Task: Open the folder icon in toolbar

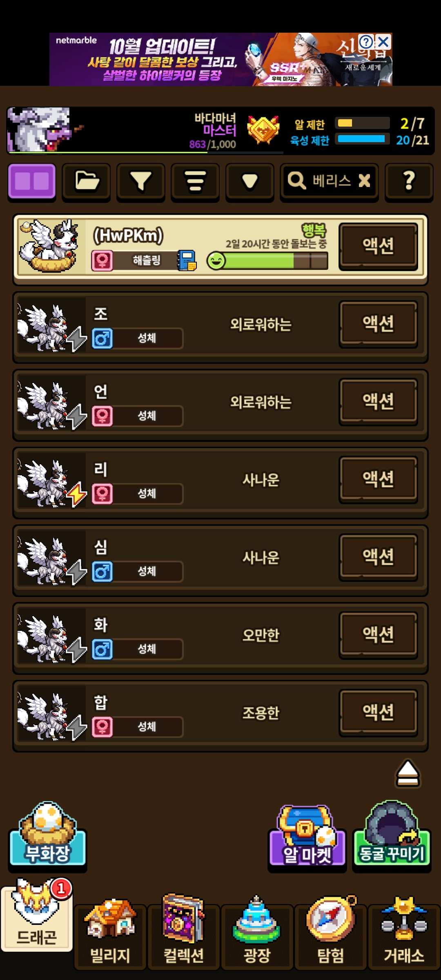Action: point(87,182)
